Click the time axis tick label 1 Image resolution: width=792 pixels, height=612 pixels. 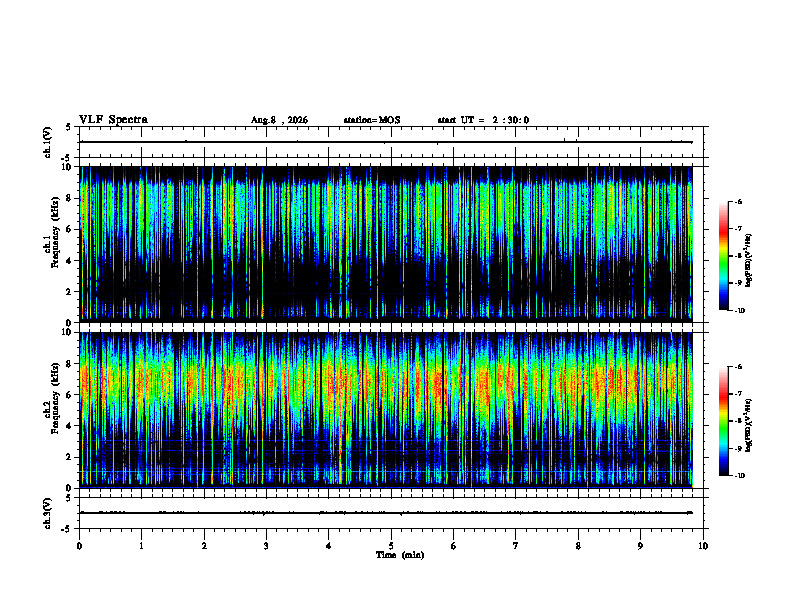click(x=141, y=546)
